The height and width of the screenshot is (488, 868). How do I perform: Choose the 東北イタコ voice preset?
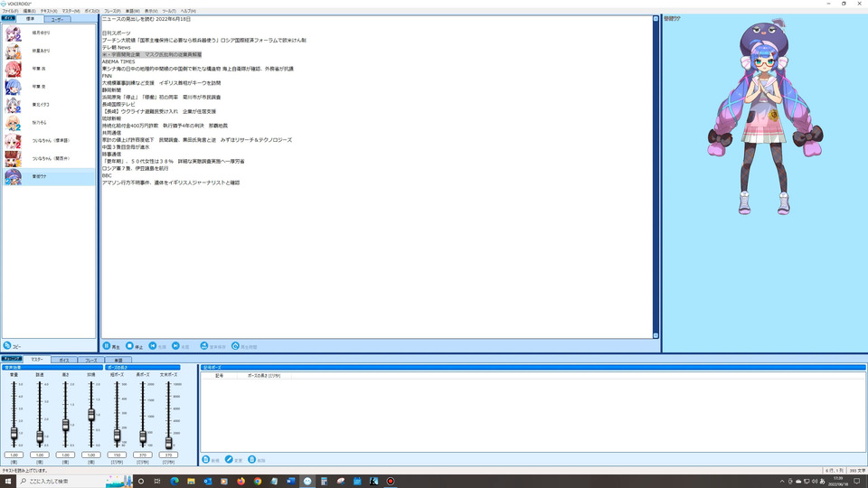(x=49, y=105)
